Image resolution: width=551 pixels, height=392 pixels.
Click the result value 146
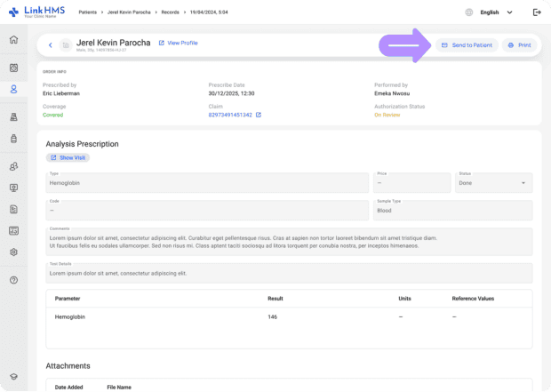click(272, 316)
